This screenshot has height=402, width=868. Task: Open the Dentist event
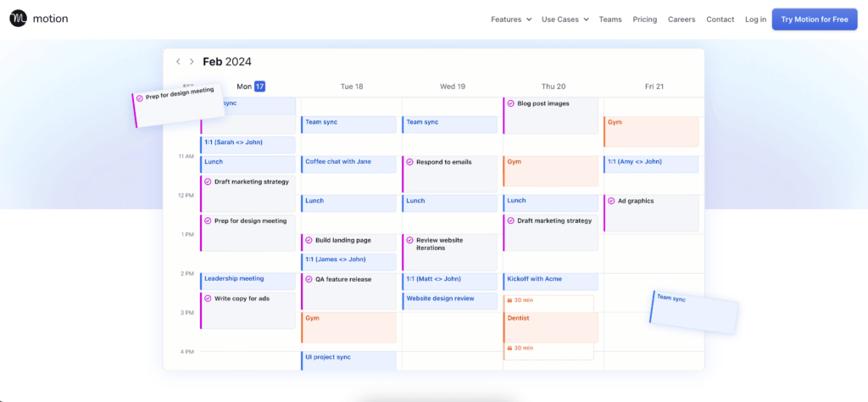pos(551,327)
